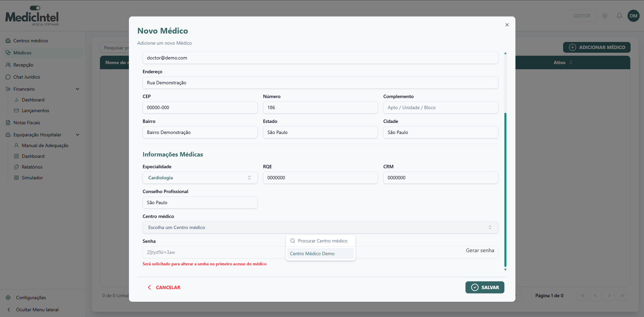Collapse the Equiparação Hospitalar section

click(x=78, y=135)
